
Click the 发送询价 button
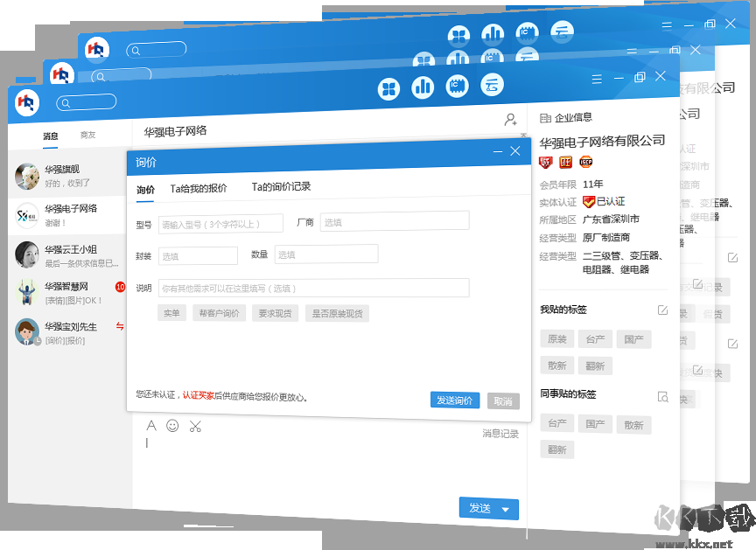[x=455, y=400]
